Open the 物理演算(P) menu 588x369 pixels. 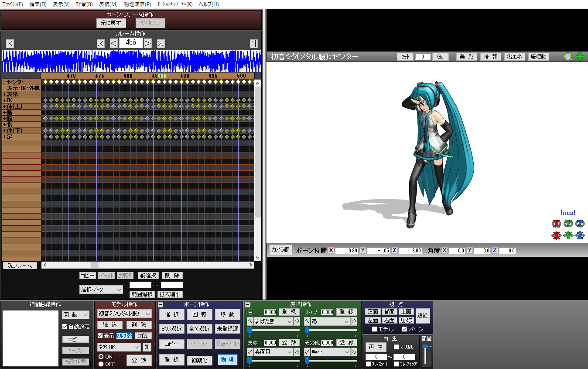tap(137, 4)
